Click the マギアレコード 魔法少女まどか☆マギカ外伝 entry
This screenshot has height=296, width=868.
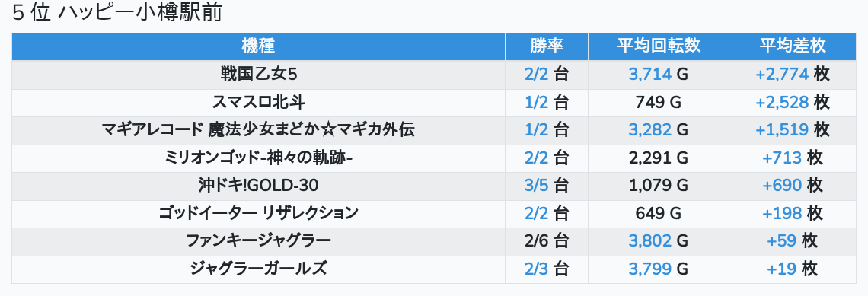(x=259, y=129)
